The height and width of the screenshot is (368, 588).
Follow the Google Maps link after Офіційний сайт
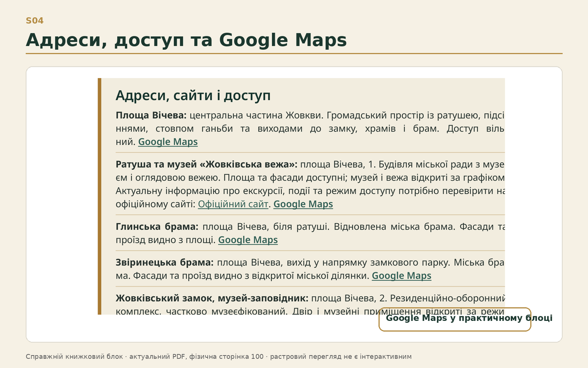pos(303,204)
